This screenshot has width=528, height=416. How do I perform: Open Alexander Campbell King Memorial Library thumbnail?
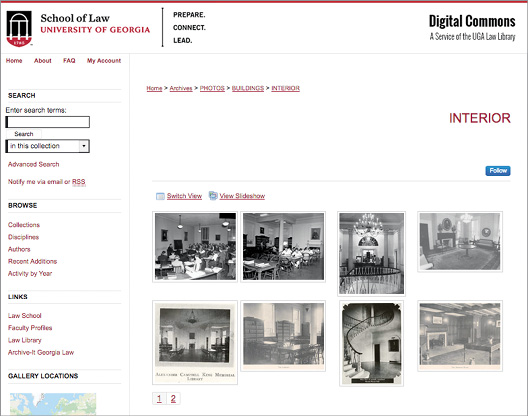195,343
